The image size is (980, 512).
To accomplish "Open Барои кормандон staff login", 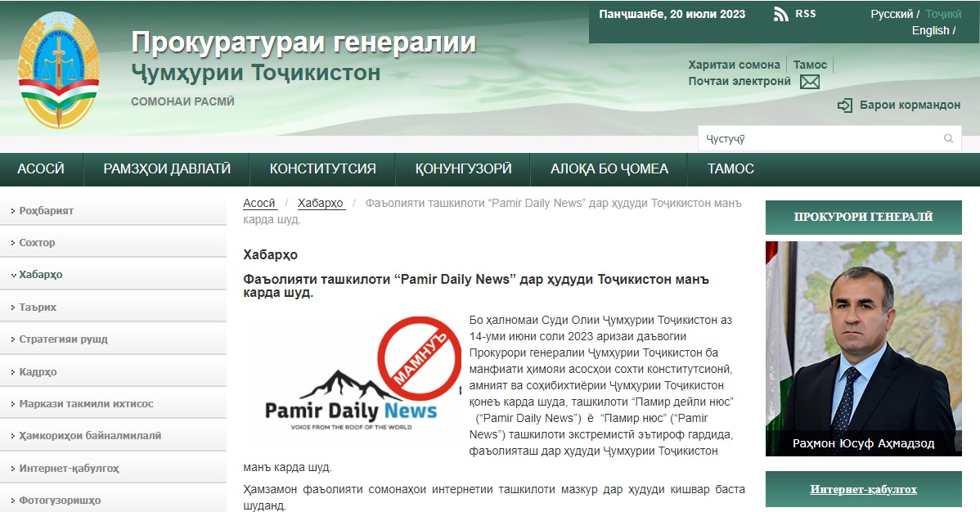I will click(x=910, y=105).
